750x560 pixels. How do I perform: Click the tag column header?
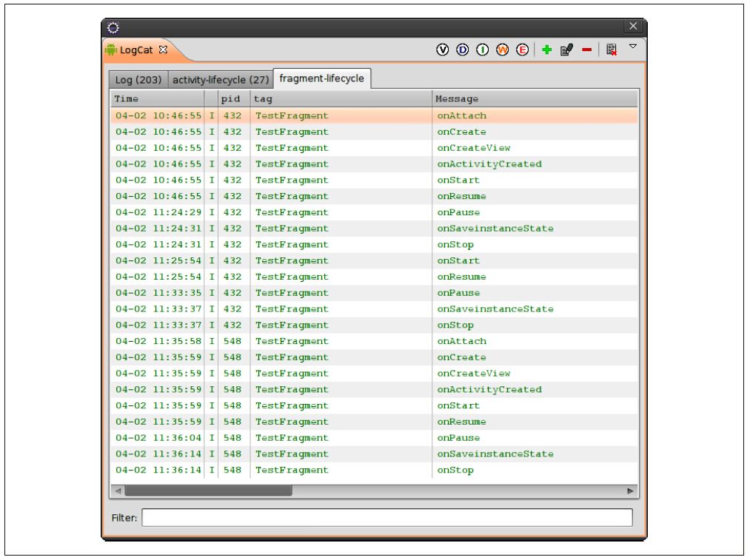[x=341, y=99]
